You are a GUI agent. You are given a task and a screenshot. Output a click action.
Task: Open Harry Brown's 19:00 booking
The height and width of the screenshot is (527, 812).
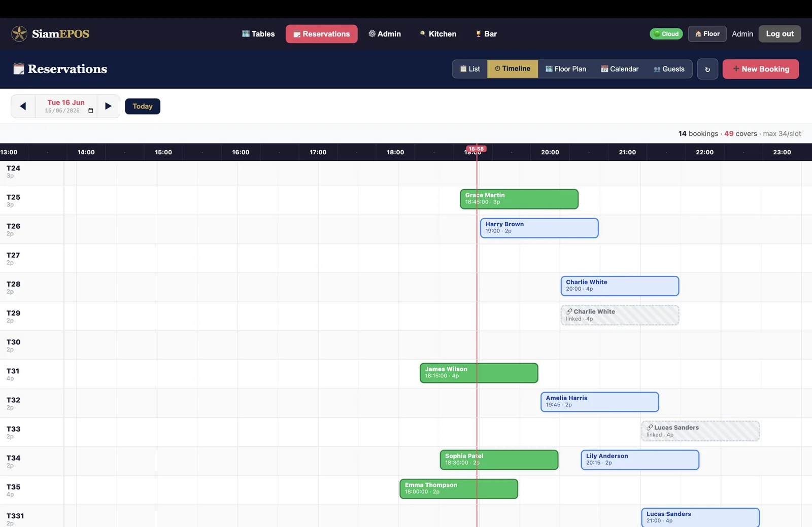pos(539,228)
